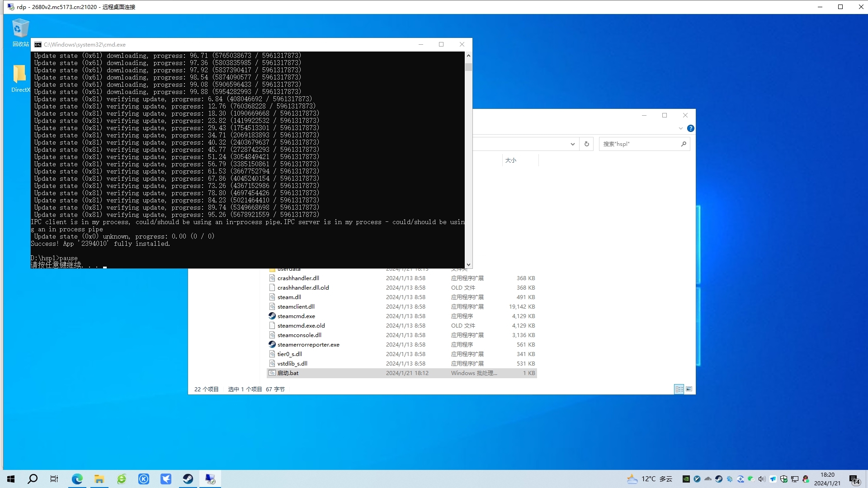Expand the Explorer address bar history dropdown
This screenshot has width=868, height=488.
tap(572, 144)
